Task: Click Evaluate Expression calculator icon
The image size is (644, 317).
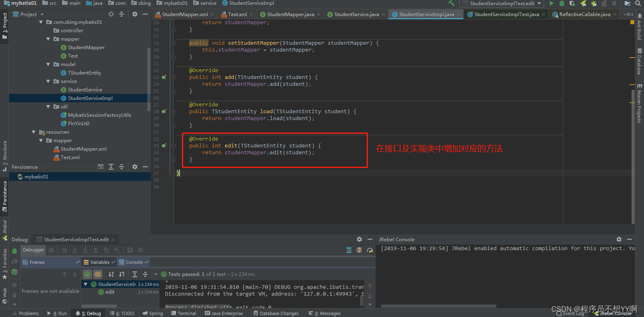Action: pos(130,250)
